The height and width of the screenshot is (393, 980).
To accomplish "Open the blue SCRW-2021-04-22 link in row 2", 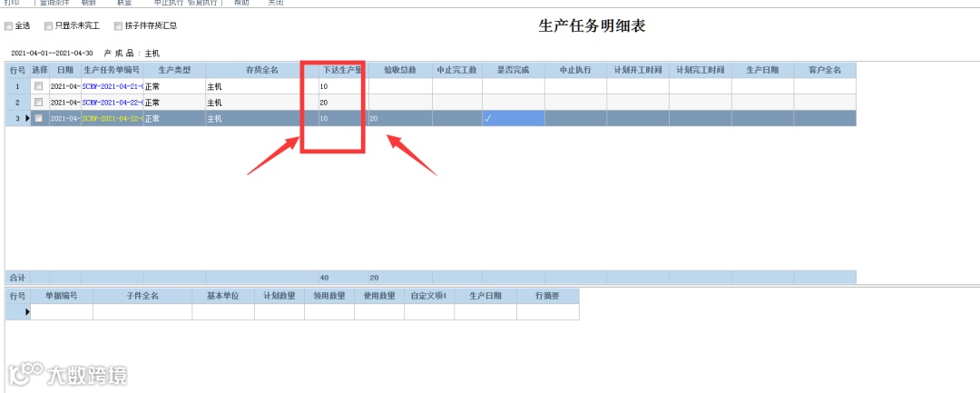I will (x=113, y=103).
